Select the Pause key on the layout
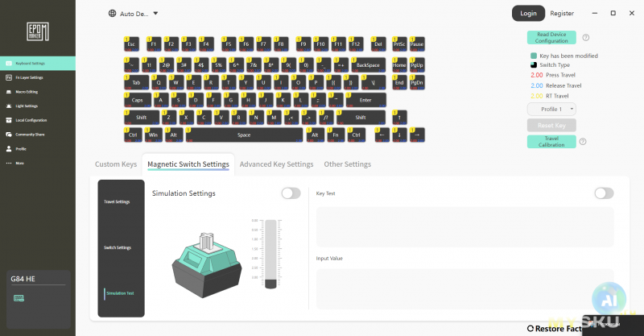644x336 pixels. coord(417,44)
